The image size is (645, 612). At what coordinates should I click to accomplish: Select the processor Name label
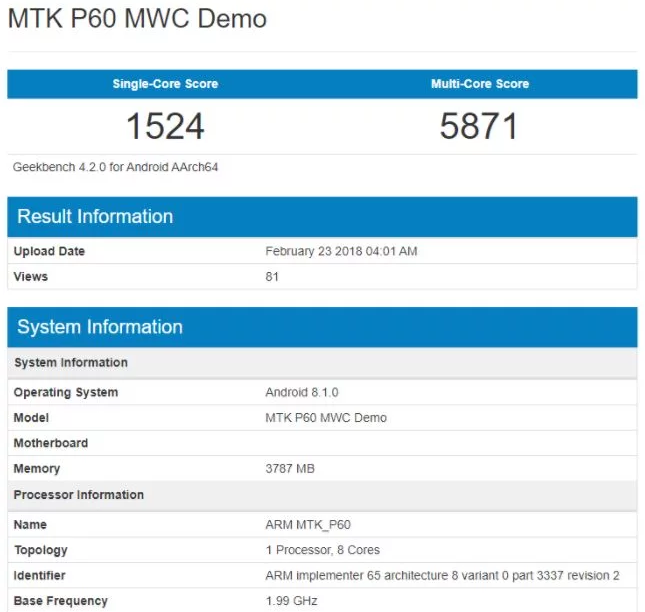(30, 525)
